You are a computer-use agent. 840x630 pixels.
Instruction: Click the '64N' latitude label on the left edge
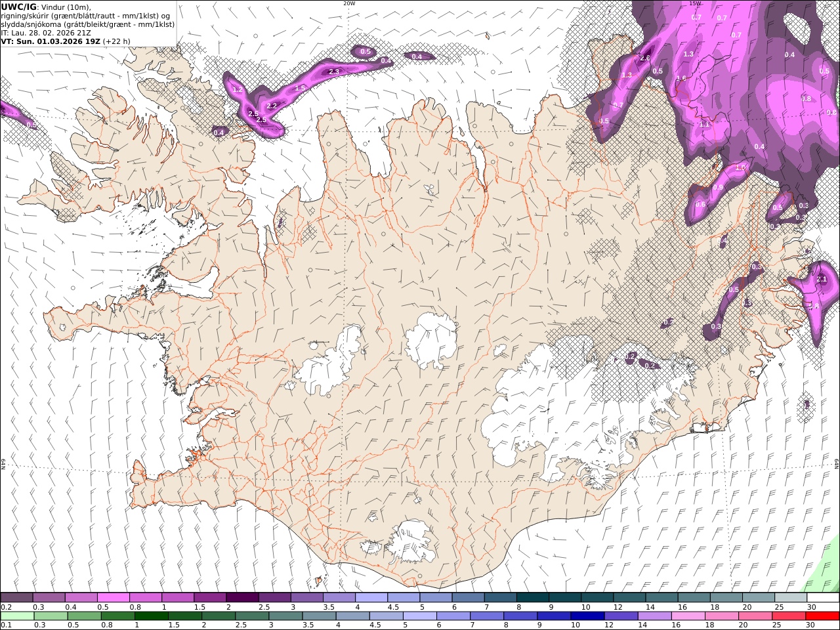(3, 464)
